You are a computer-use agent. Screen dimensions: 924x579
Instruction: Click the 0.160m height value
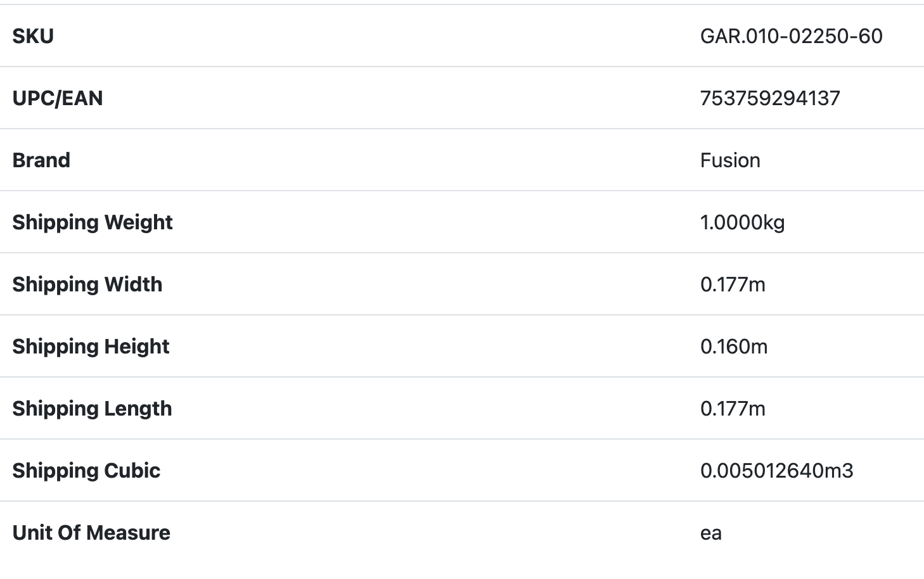(734, 347)
